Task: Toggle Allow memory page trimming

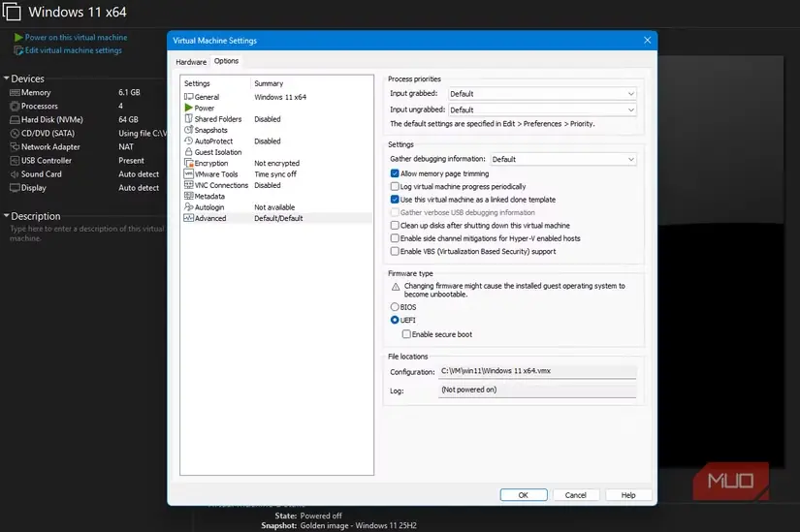Action: point(395,173)
